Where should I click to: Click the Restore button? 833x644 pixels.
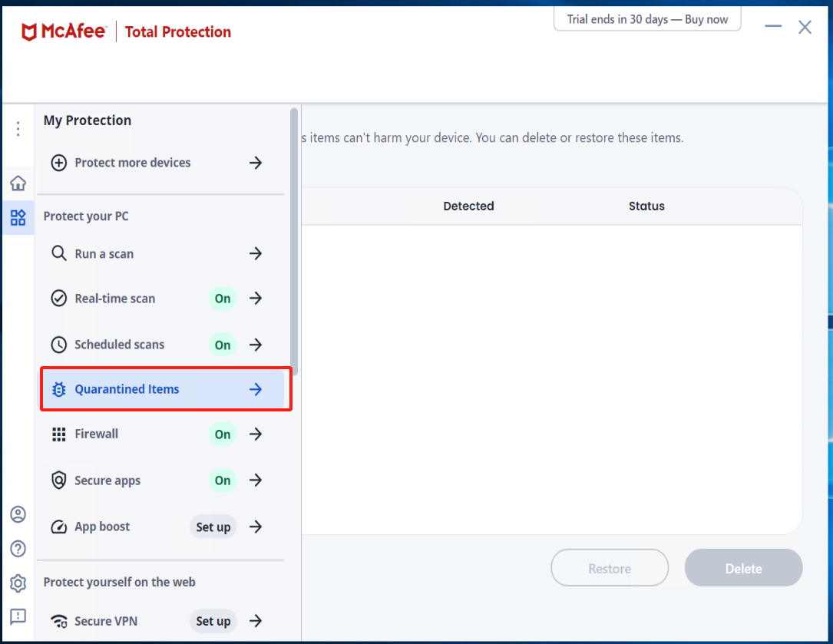pos(610,568)
